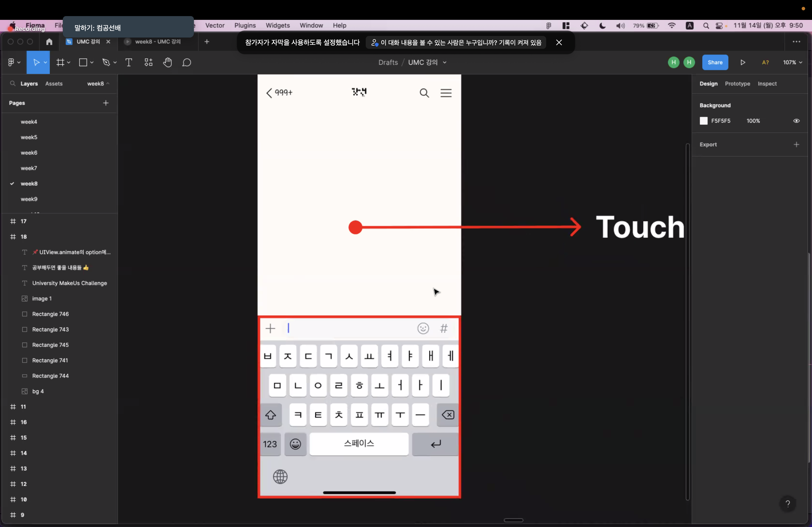
Task: Open the Help menu
Action: coord(339,25)
